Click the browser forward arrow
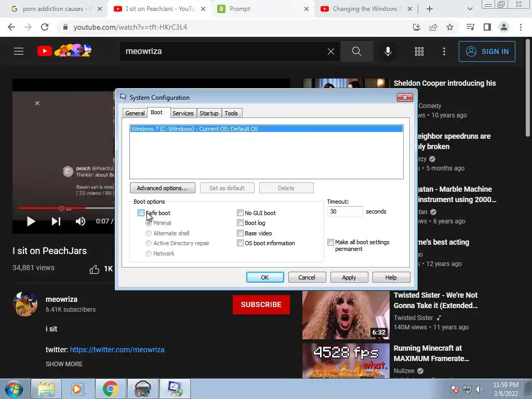 (28, 27)
